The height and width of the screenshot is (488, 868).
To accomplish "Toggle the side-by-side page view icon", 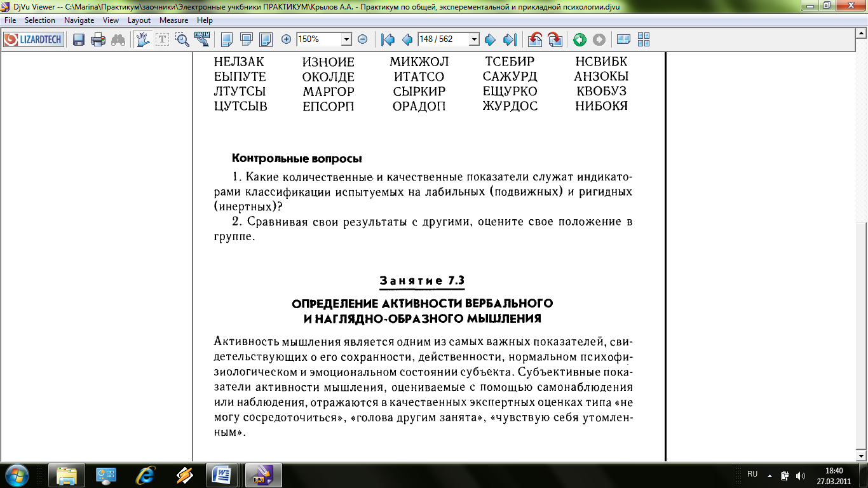I will 623,39.
